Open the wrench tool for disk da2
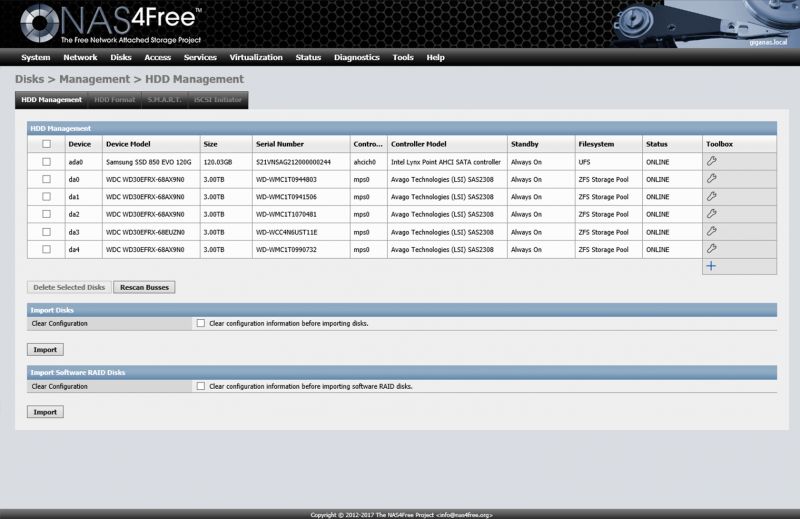800x519 pixels. tap(711, 214)
